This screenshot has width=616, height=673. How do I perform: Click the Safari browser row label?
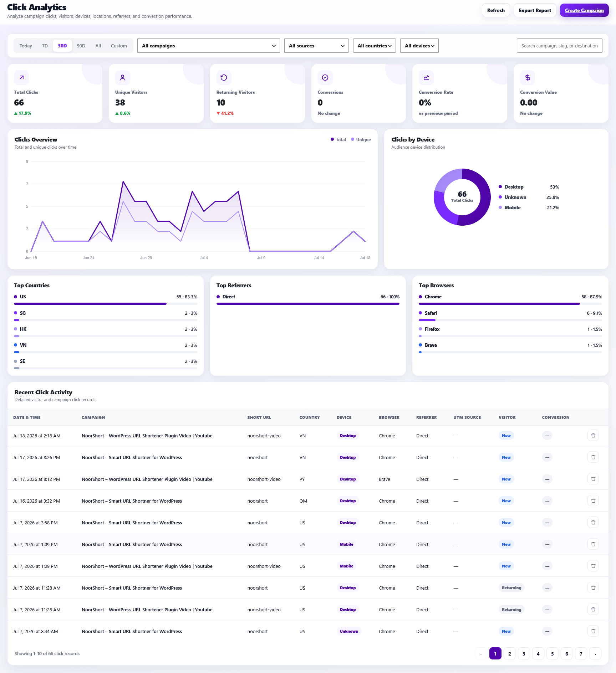click(431, 313)
